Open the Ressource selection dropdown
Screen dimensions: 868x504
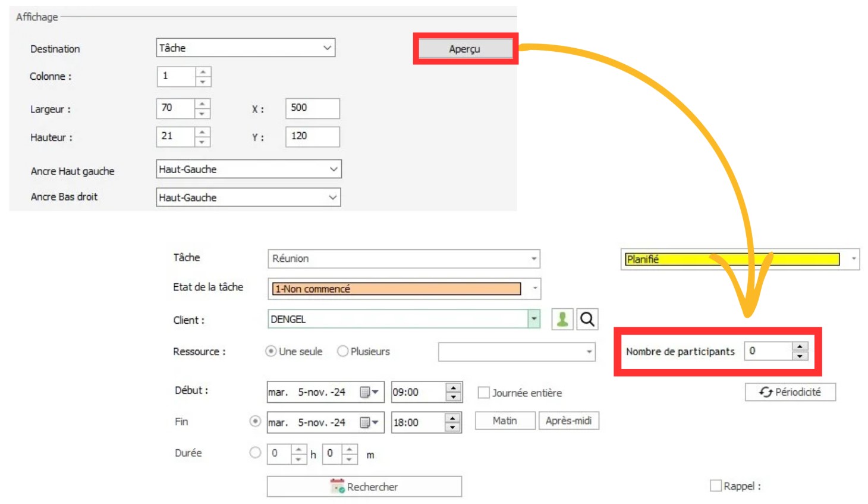tap(517, 352)
